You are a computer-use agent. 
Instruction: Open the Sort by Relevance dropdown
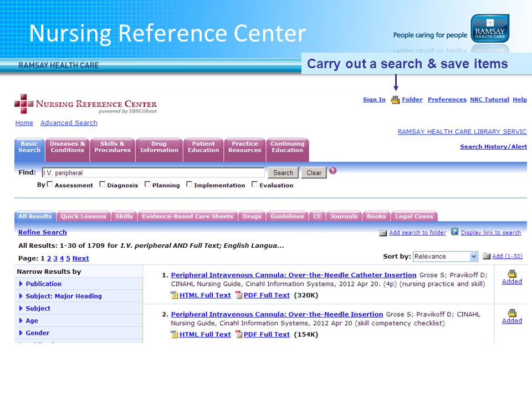tap(446, 257)
